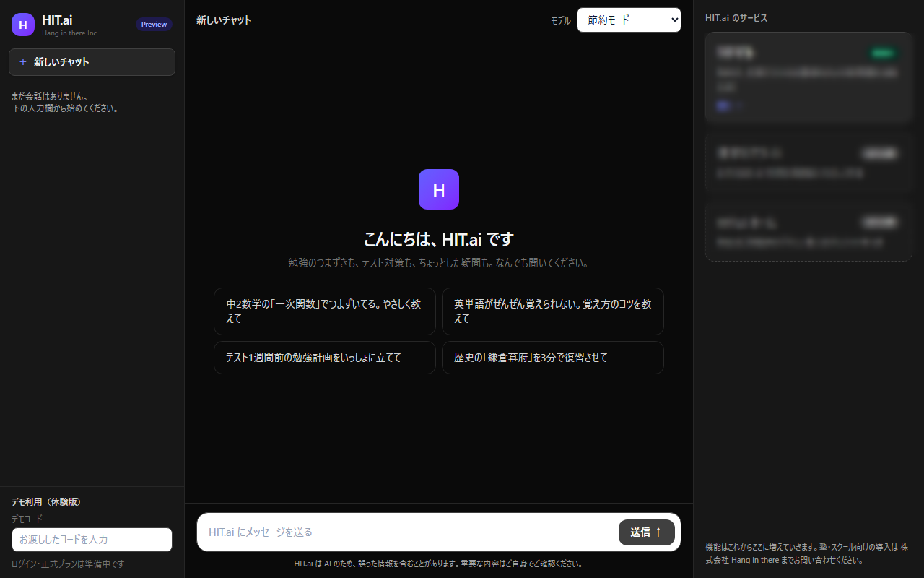924x578 pixels.
Task: Click the 新しいチャット header title
Action: (224, 20)
